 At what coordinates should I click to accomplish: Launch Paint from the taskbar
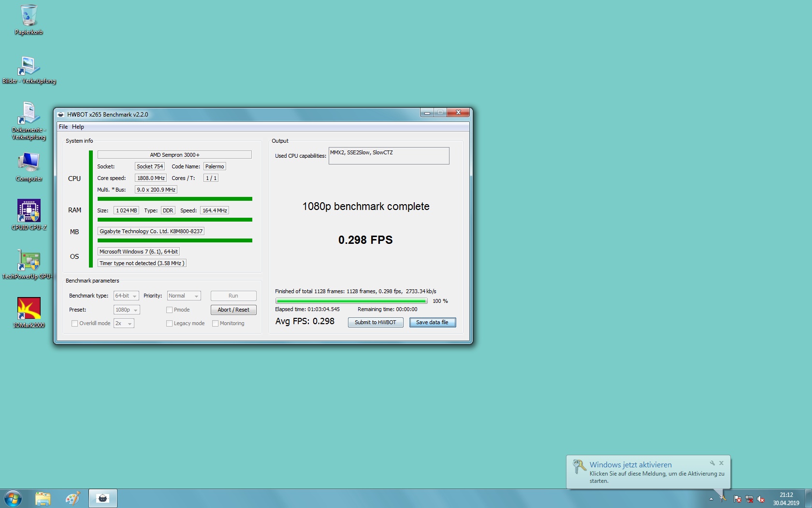pyautogui.click(x=72, y=498)
